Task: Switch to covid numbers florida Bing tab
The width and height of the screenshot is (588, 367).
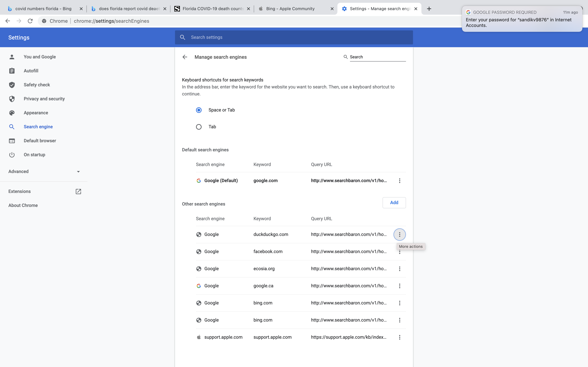Action: click(43, 9)
